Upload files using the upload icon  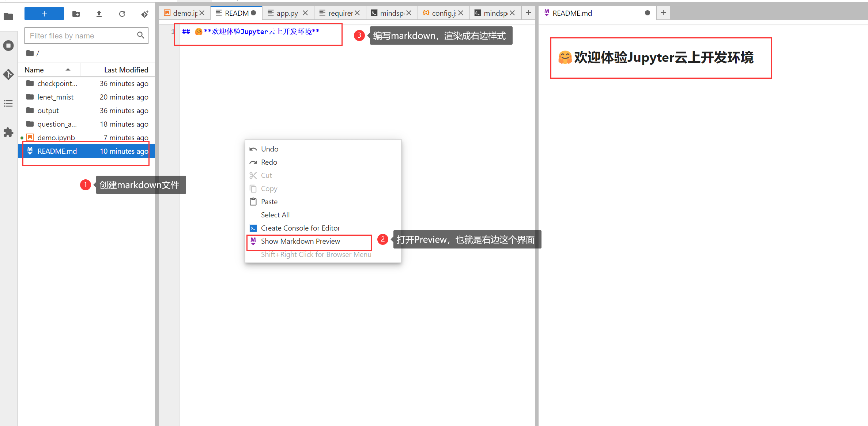pyautogui.click(x=99, y=14)
